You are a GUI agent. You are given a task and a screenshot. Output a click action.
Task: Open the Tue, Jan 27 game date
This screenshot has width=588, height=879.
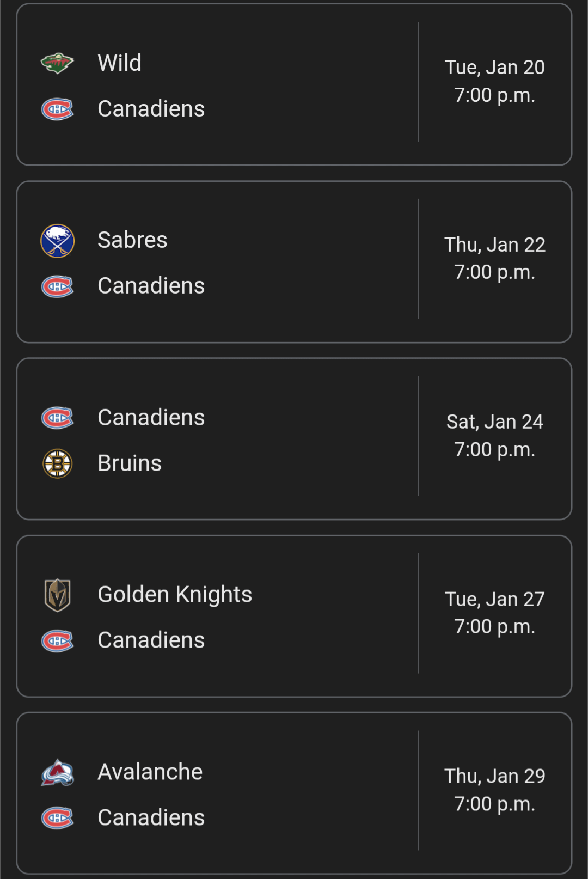[494, 600]
